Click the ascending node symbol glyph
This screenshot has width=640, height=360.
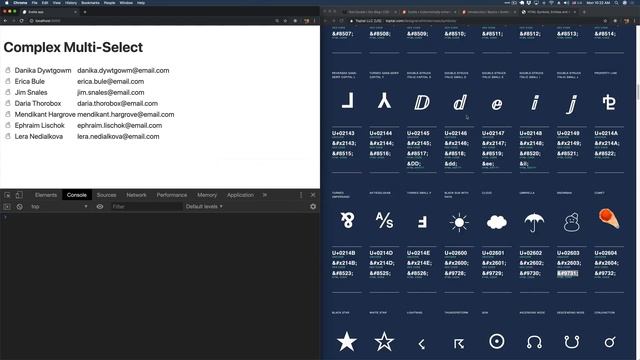(534, 342)
